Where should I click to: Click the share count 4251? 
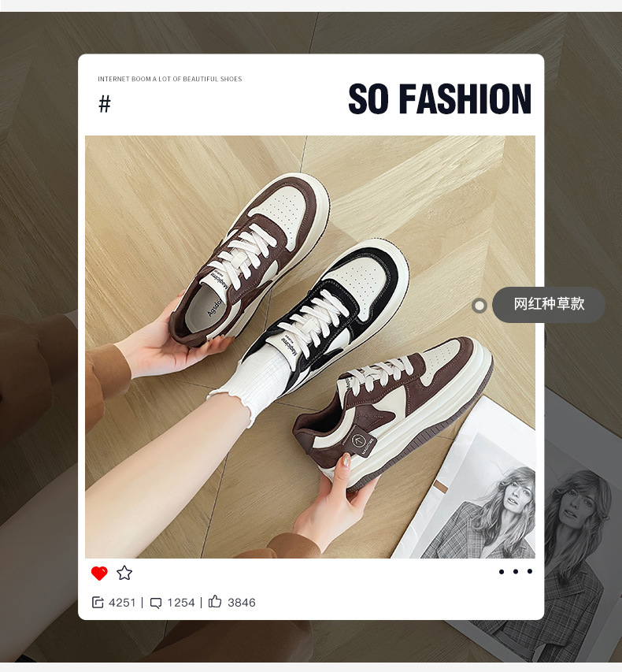tap(122, 603)
